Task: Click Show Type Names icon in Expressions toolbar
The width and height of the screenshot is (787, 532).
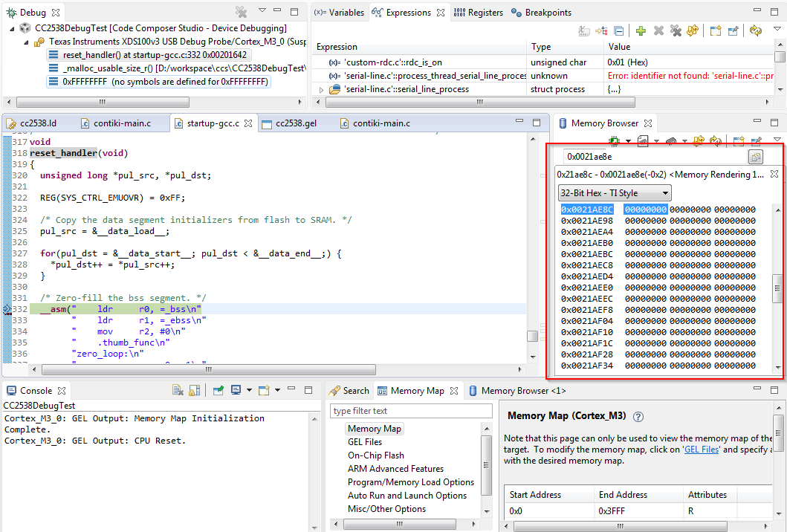Action: [583, 30]
